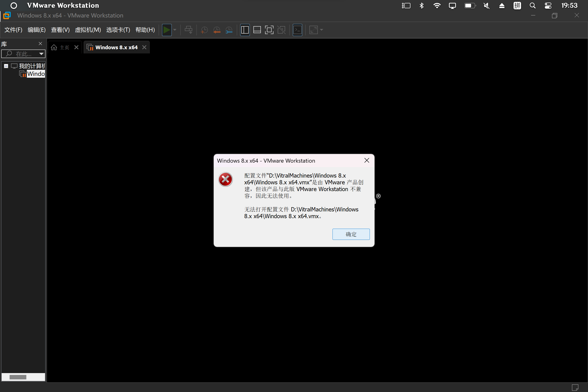Screen dimensions: 588x392
Task: Open Spotlight search magnifier icon
Action: (x=532, y=6)
